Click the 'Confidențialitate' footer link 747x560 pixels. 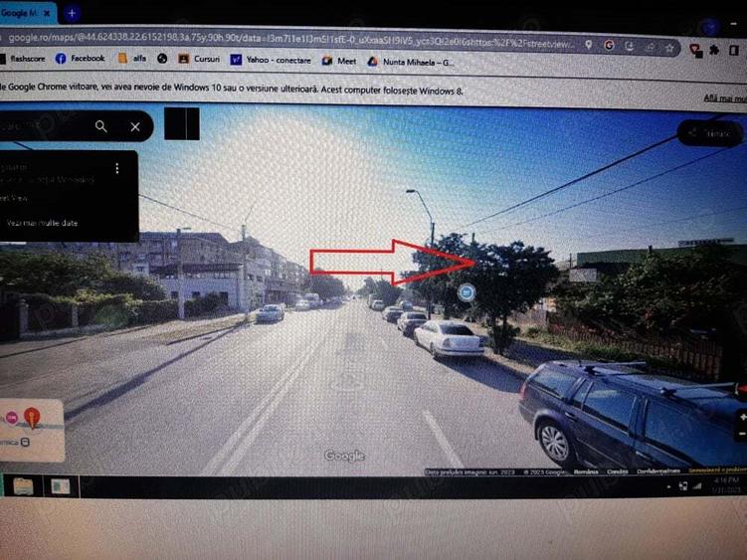point(657,470)
